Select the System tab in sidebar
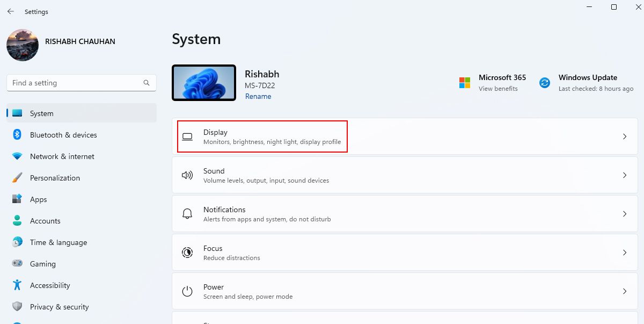The width and height of the screenshot is (644, 324). click(42, 113)
